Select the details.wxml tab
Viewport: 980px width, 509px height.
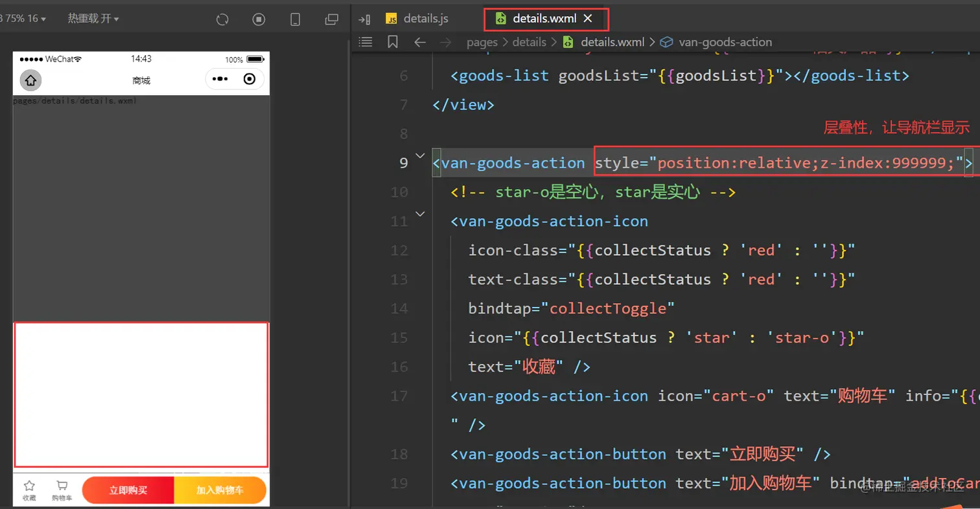click(x=544, y=19)
